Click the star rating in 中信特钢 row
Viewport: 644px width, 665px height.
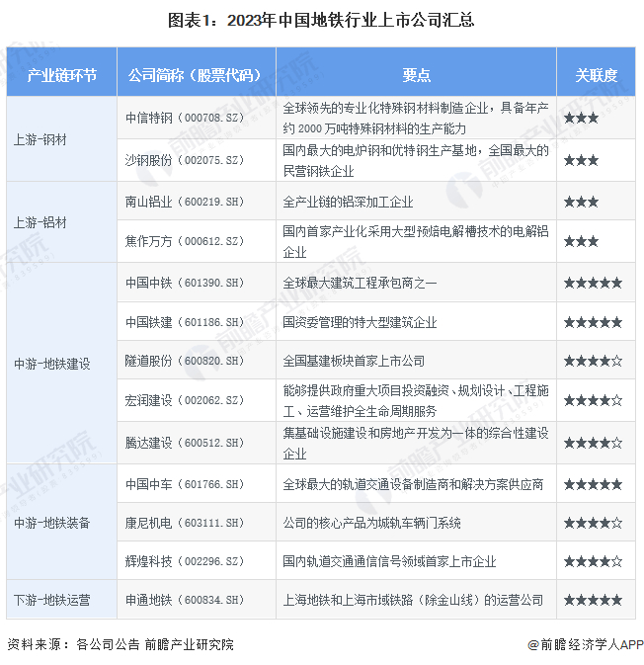pyautogui.click(x=581, y=118)
